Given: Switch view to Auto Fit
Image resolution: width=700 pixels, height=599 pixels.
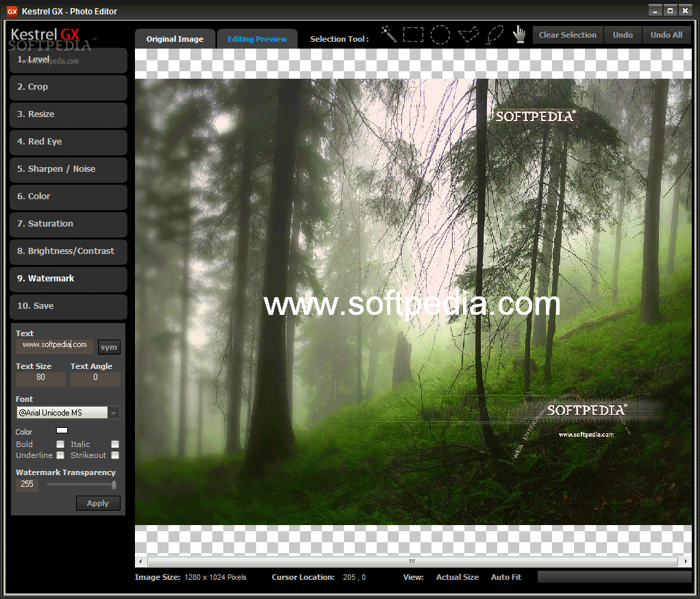Looking at the screenshot, I should click(x=505, y=577).
